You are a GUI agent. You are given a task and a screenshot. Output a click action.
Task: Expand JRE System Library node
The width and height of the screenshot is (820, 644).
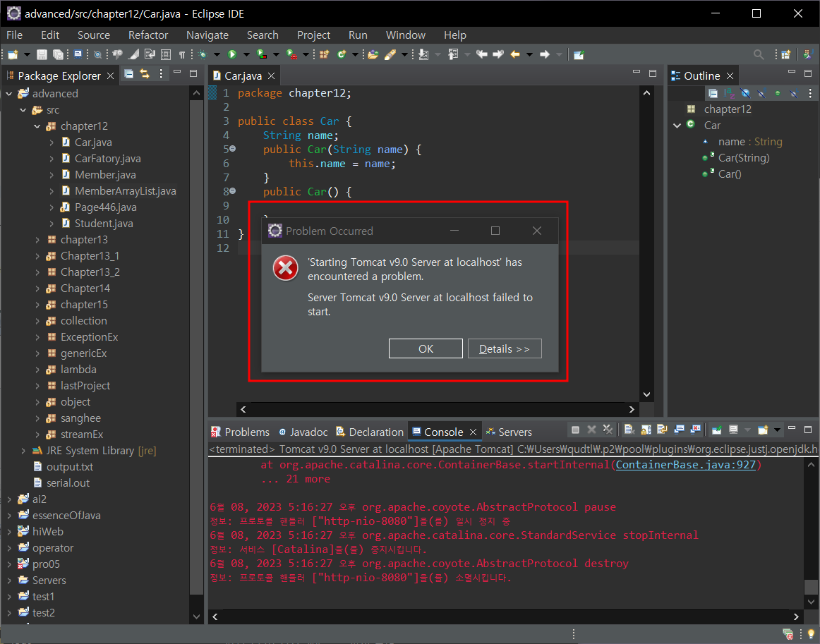click(23, 451)
